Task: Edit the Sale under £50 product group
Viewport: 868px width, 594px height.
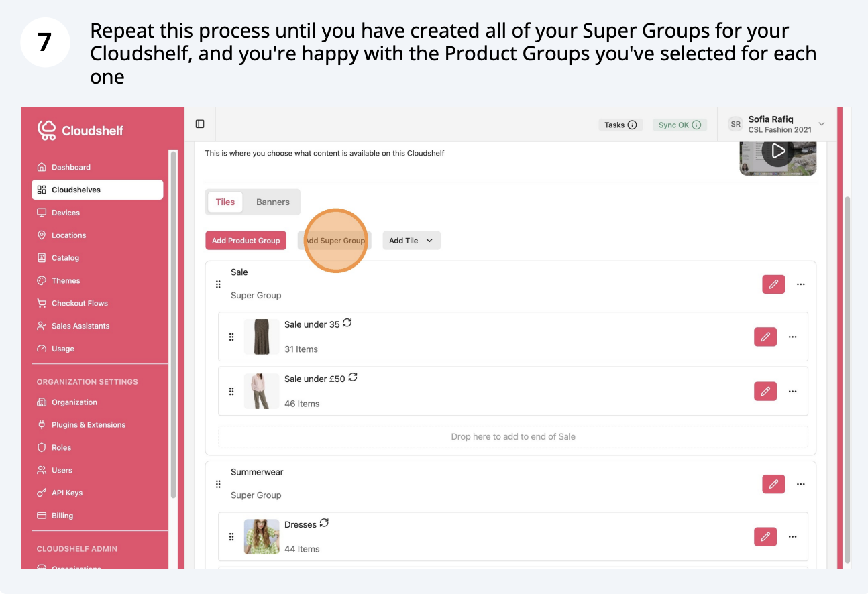Action: [x=765, y=391]
